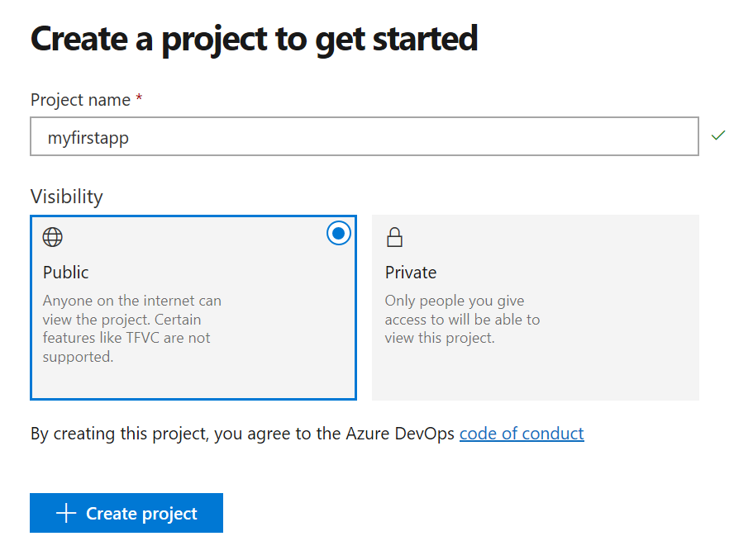Click the green checkmark beside the project name
Image resolution: width=753 pixels, height=560 pixels.
point(718,135)
